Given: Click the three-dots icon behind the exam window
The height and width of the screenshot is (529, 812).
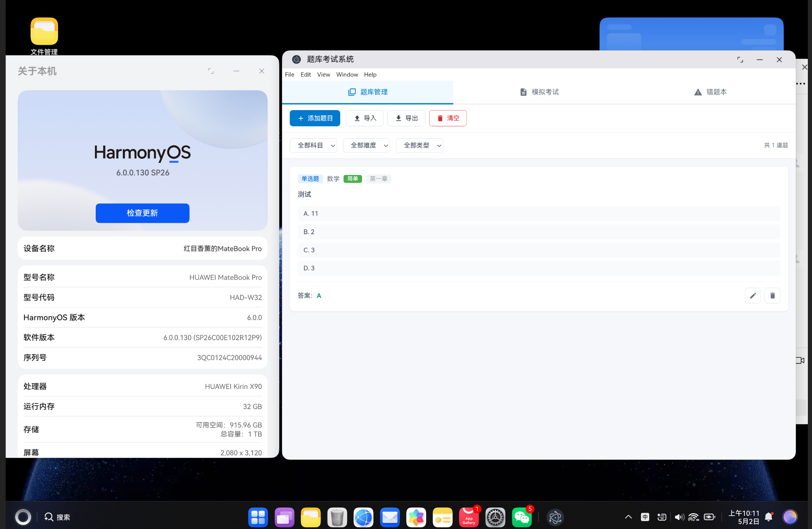Looking at the screenshot, I should (801, 84).
